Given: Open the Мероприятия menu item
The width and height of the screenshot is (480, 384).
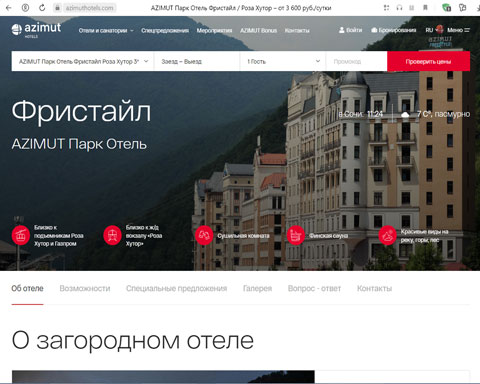Looking at the screenshot, I should 214,30.
